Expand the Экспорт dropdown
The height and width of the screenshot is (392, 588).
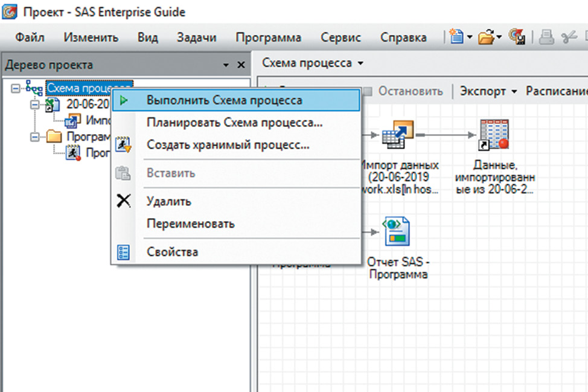click(x=514, y=91)
